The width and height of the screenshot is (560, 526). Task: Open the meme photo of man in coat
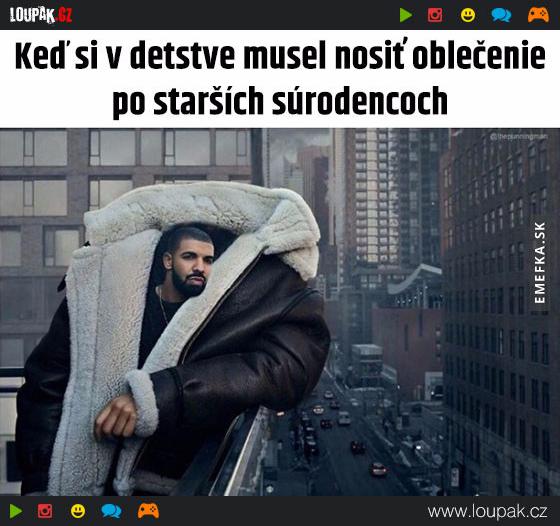coord(280,312)
